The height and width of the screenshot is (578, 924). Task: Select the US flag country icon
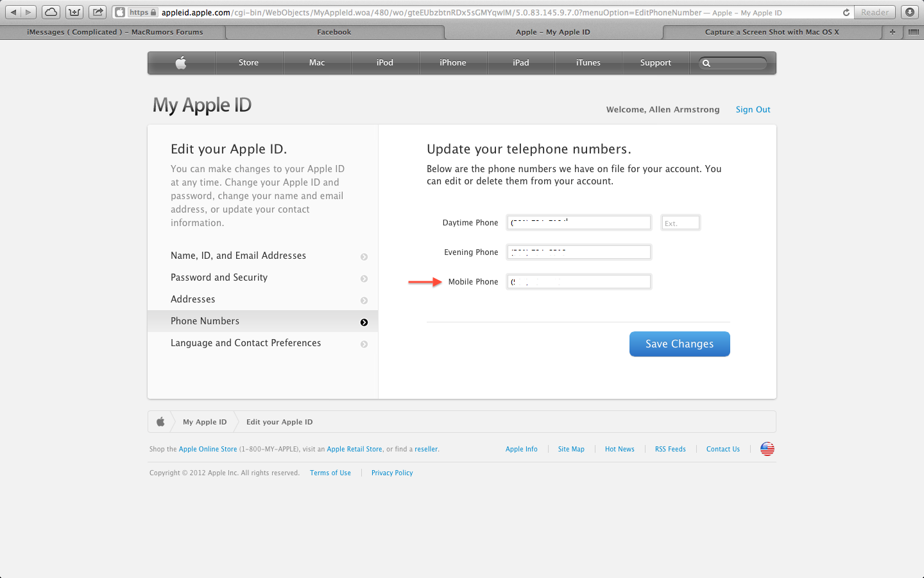[767, 449]
